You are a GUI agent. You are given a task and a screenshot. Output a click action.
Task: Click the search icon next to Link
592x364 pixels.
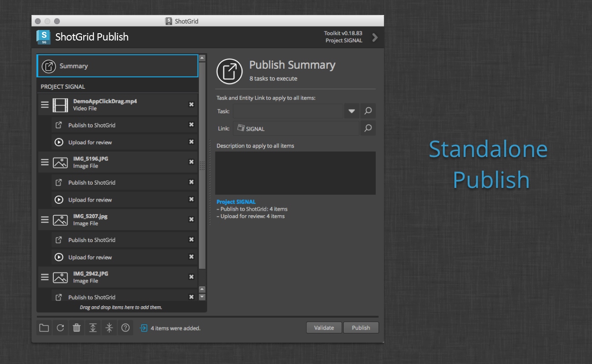[x=368, y=128]
